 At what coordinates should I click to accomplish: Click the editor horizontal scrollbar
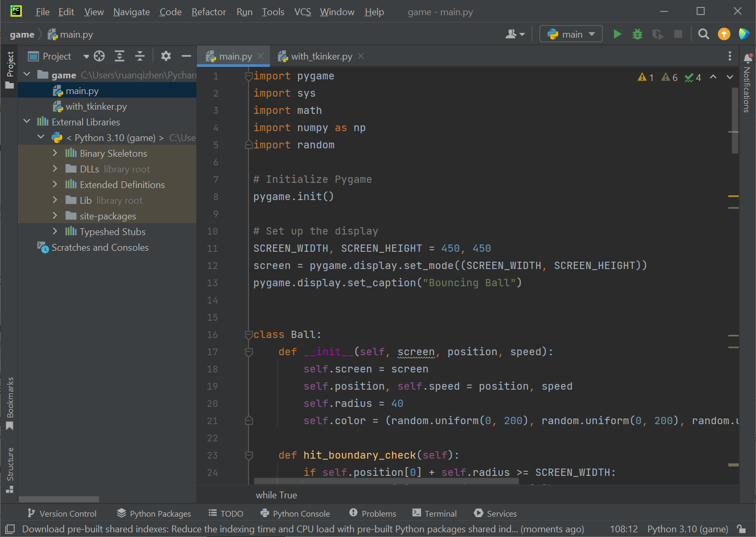click(386, 481)
